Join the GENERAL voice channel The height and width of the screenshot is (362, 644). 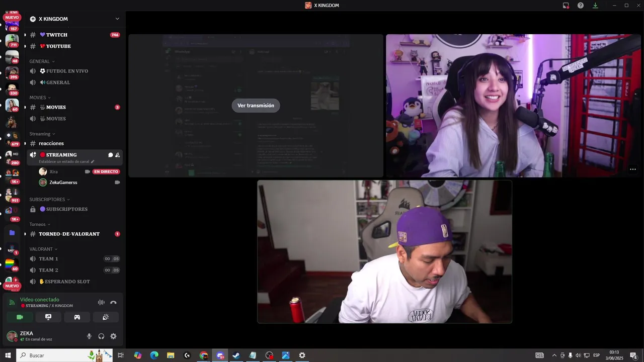pos(74,82)
